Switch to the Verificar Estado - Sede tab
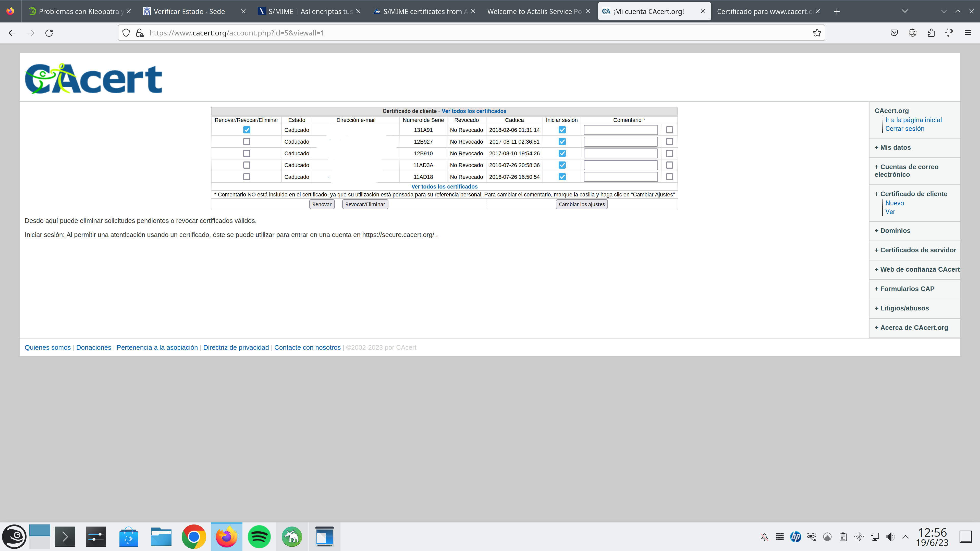 click(x=189, y=11)
